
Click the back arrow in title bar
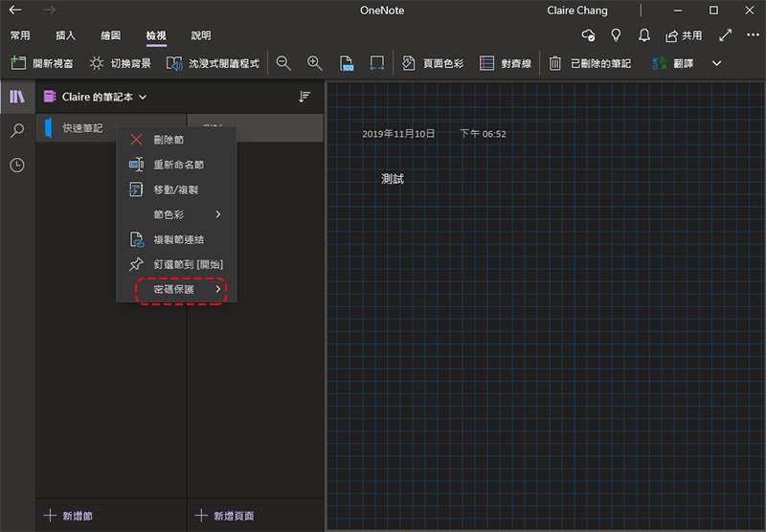click(15, 10)
